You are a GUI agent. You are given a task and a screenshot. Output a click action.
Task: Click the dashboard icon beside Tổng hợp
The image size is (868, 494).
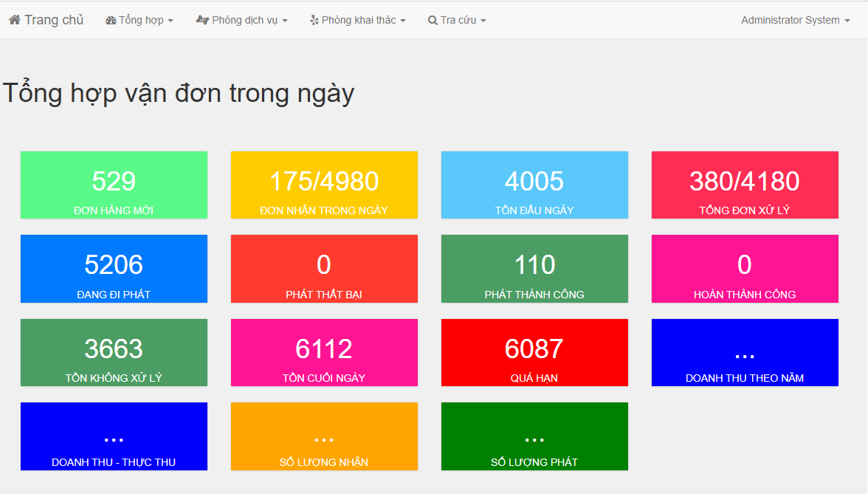111,21
